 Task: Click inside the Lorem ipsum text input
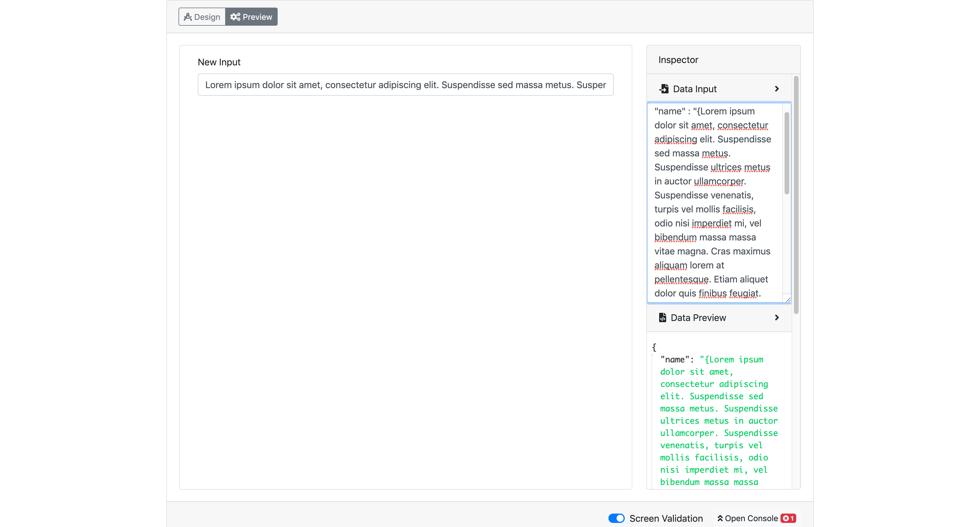pos(405,84)
